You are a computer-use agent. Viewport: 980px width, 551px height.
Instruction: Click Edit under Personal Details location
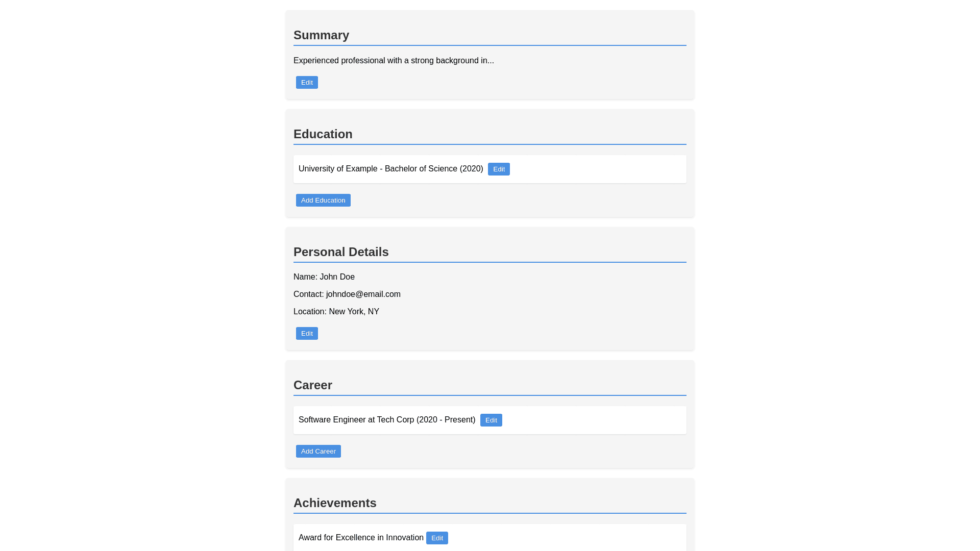pyautogui.click(x=307, y=334)
